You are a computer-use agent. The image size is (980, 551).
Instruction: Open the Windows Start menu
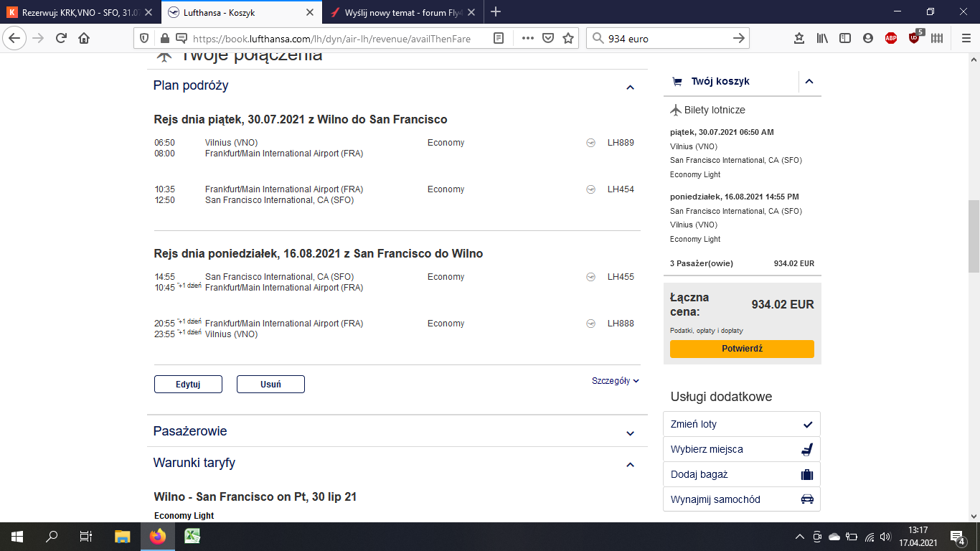point(17,537)
